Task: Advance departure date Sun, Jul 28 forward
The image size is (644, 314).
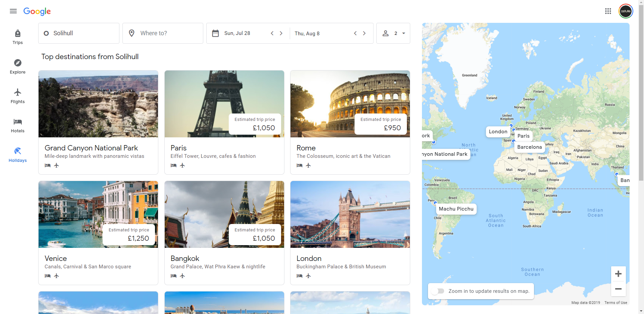Action: 281,33
